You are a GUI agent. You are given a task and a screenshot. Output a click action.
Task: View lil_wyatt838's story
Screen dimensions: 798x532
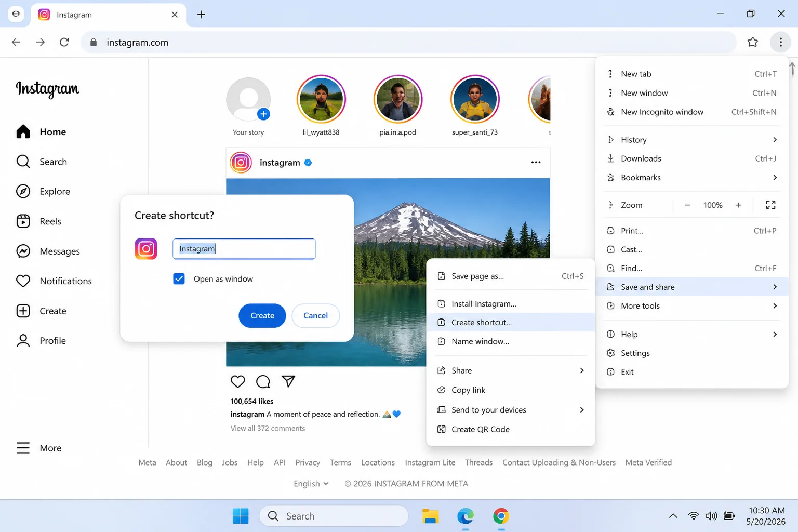321,99
